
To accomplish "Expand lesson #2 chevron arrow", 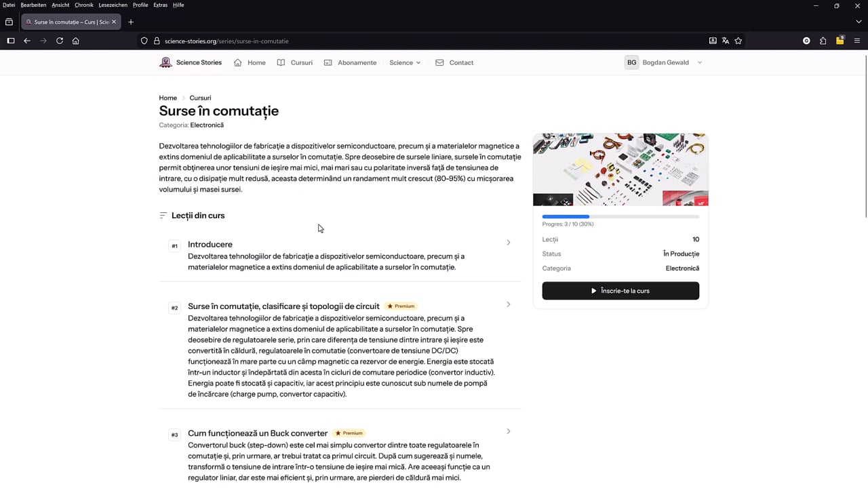I will pos(509,304).
